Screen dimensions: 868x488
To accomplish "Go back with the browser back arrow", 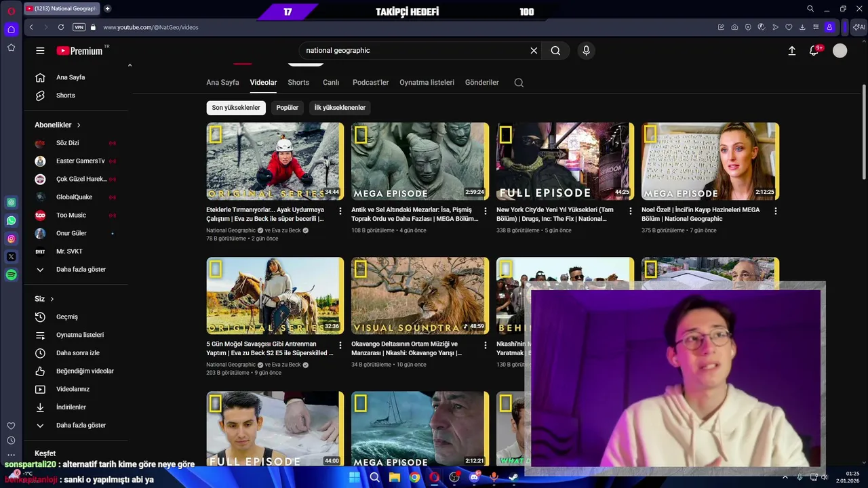I will pos(31,27).
